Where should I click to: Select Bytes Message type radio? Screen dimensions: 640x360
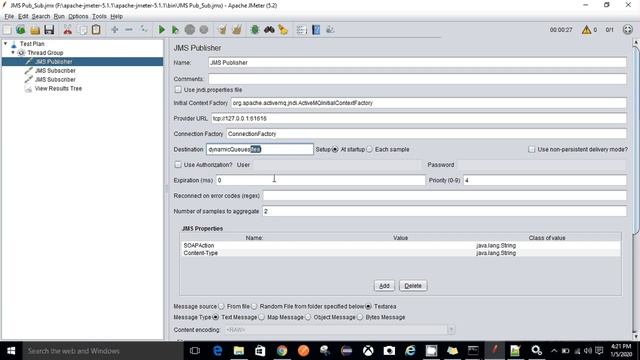coord(360,317)
